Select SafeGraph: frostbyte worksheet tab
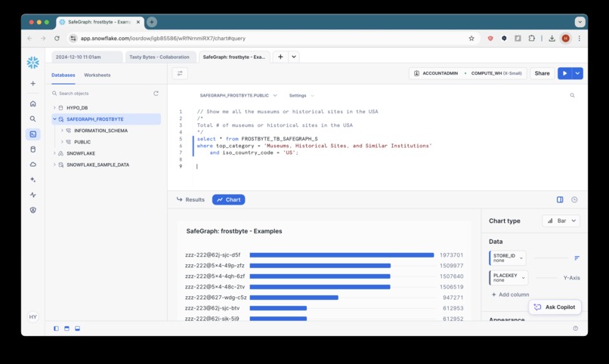 click(x=234, y=57)
